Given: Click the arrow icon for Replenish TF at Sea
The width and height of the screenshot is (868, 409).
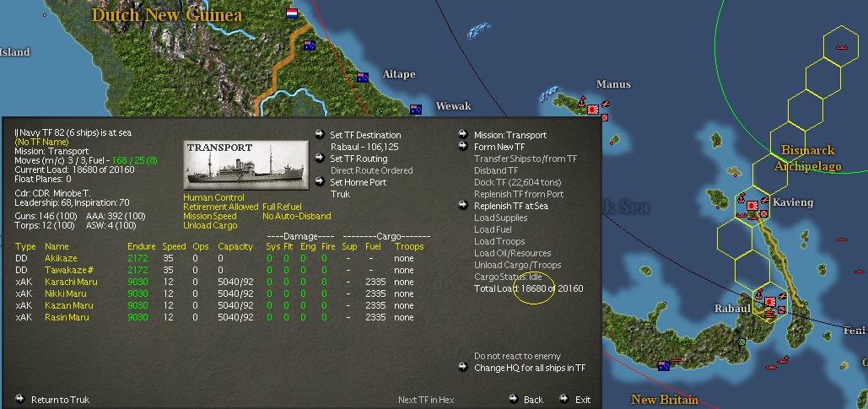Looking at the screenshot, I should [463, 205].
